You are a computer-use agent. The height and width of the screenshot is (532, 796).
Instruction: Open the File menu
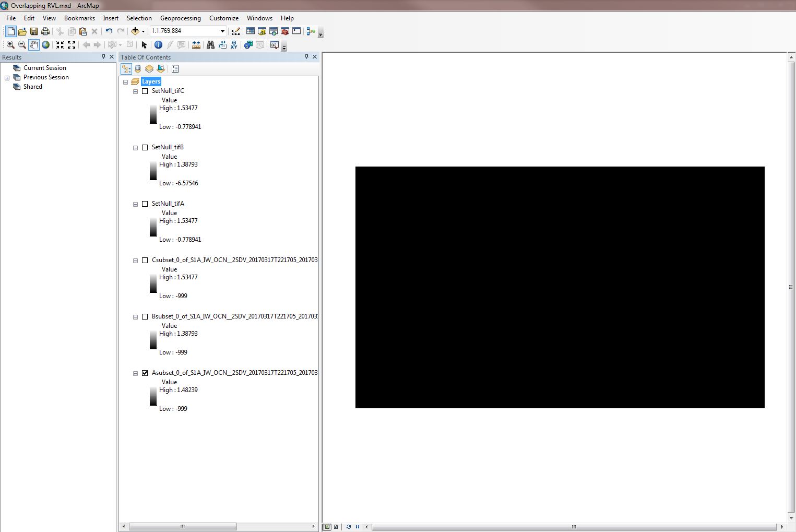click(11, 18)
